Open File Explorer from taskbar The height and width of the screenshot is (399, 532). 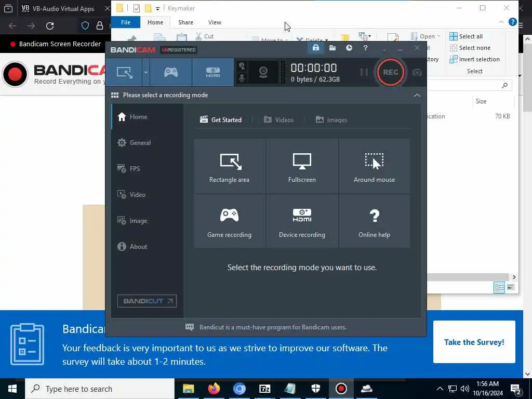point(188,389)
